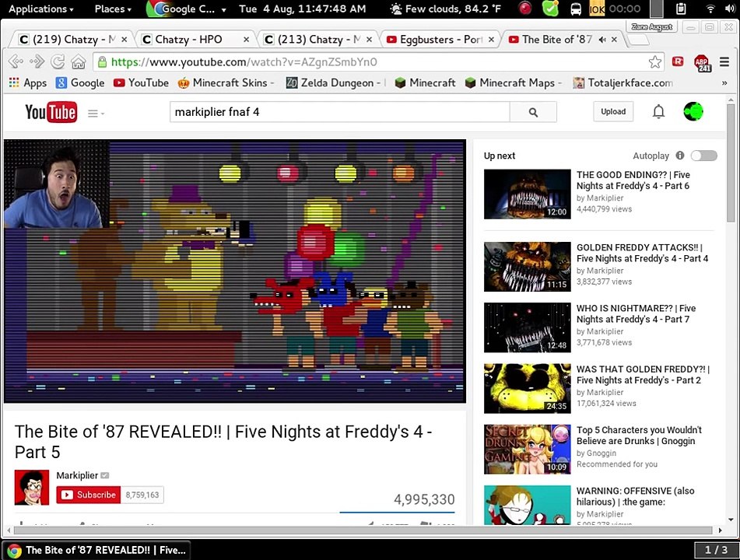Open the Applications menu
Image resolution: width=740 pixels, height=560 pixels.
point(41,9)
